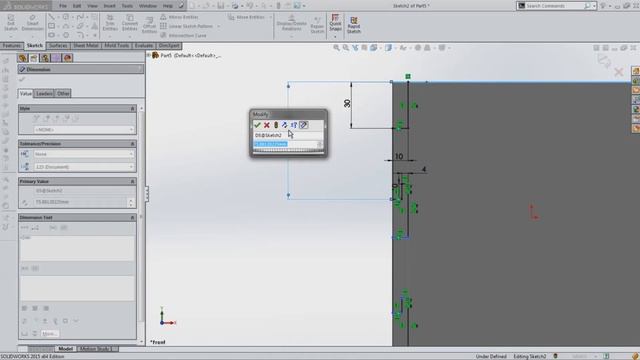Image resolution: width=640 pixels, height=360 pixels.
Task: Switch to the Features tab
Action: point(12,46)
